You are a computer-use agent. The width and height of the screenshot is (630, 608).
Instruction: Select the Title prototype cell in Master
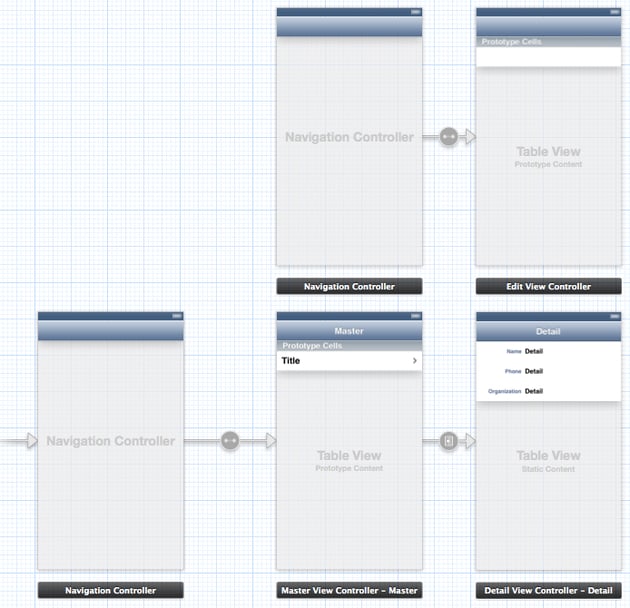click(x=340, y=361)
